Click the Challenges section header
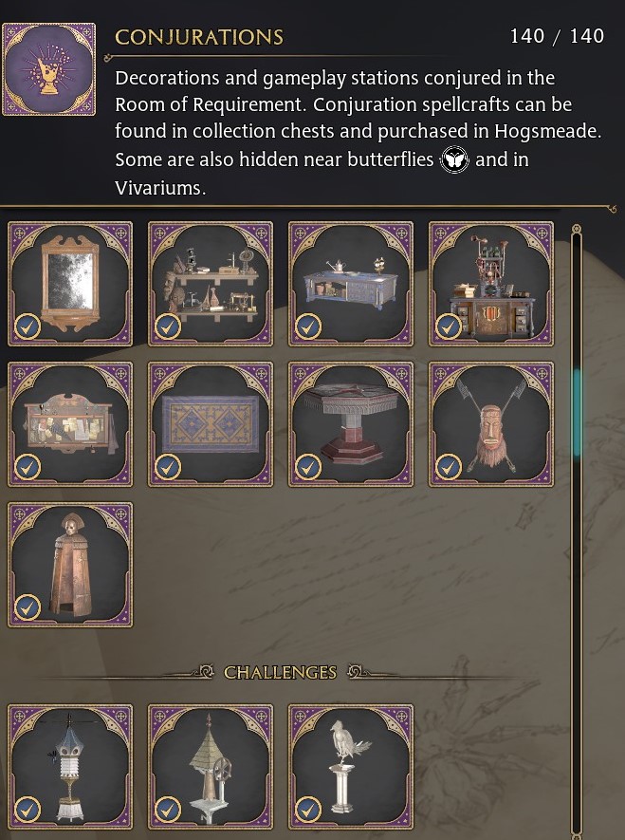 pyautogui.click(x=280, y=672)
